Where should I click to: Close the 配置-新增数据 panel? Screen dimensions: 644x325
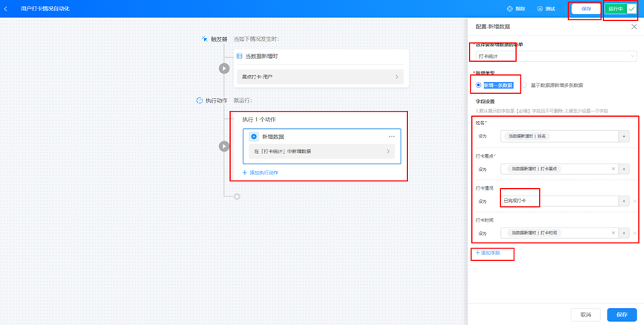tap(634, 27)
